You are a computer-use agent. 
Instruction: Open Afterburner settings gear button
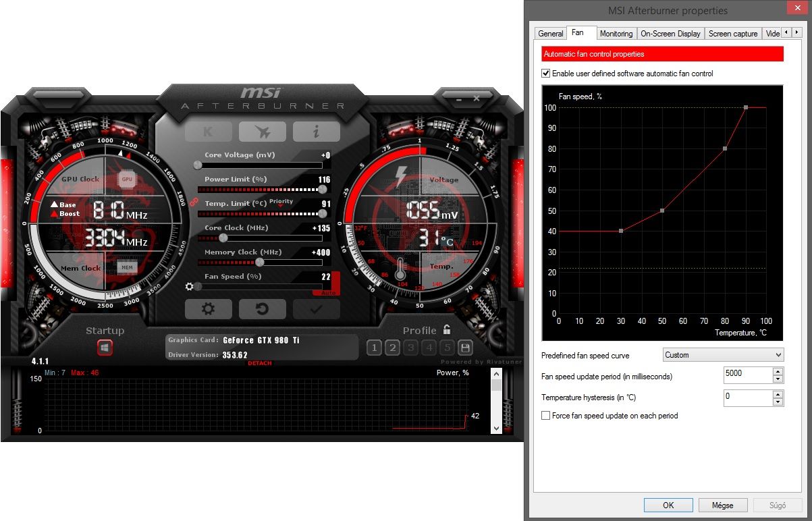209,309
